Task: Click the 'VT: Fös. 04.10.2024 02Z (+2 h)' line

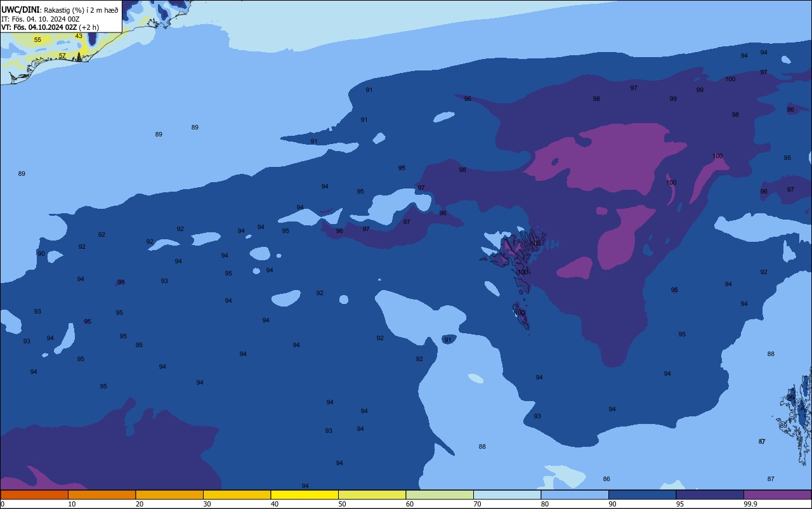Action: [x=50, y=27]
